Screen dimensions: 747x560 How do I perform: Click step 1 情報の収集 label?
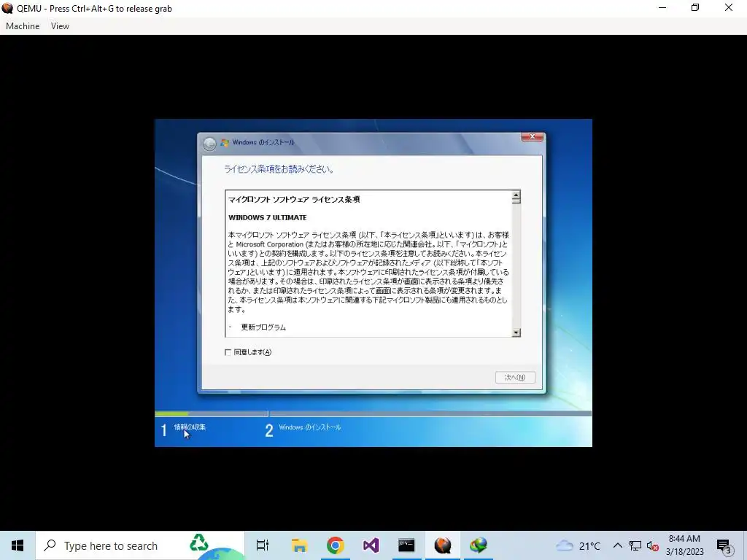point(190,427)
